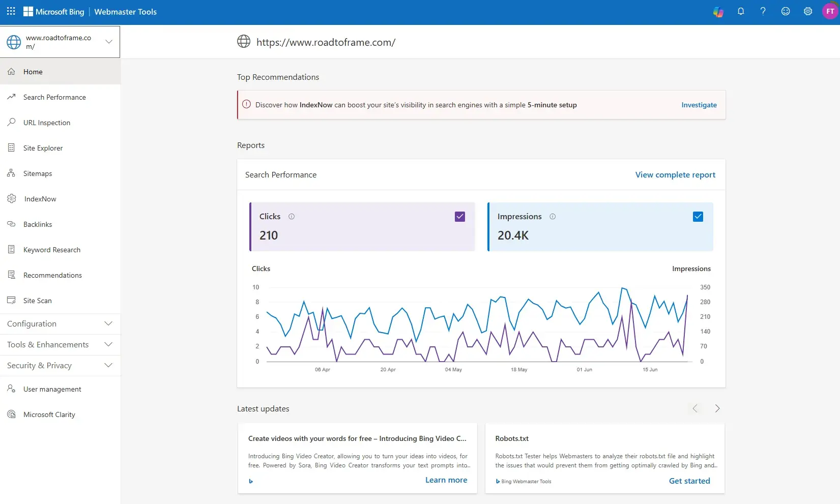Viewport: 840px width, 504px height.
Task: Uncheck the Clicks metric checkbox
Action: pyautogui.click(x=459, y=216)
